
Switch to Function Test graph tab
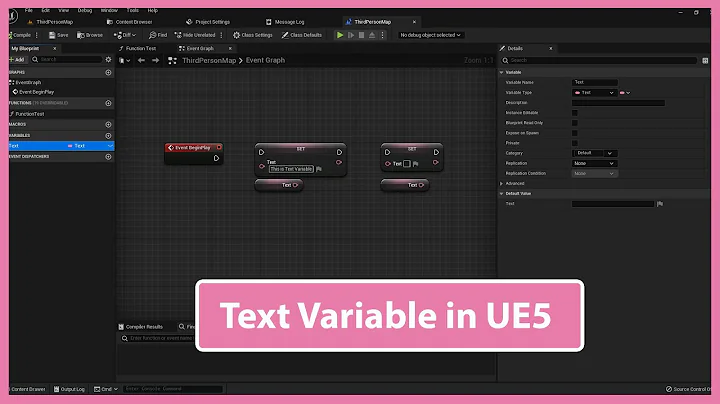pos(137,48)
